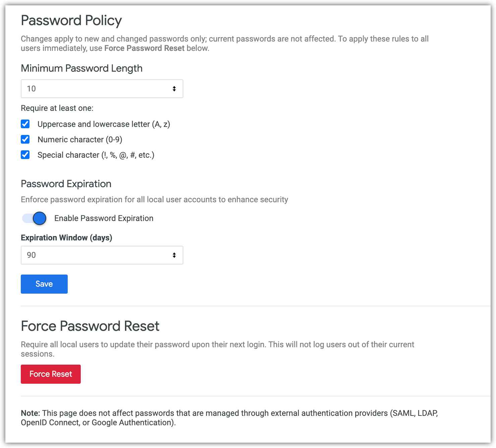Expand the Expiration Window days dropdown

tap(102, 255)
